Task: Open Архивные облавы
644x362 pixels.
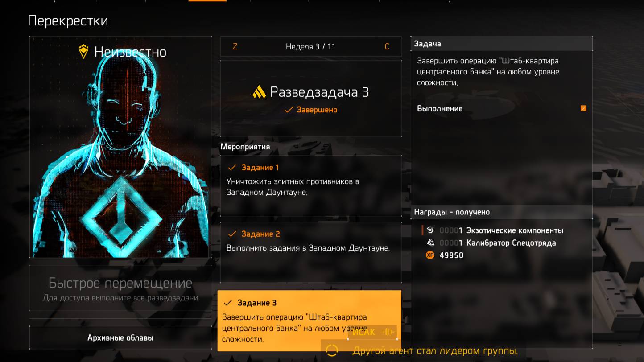Action: (x=120, y=338)
